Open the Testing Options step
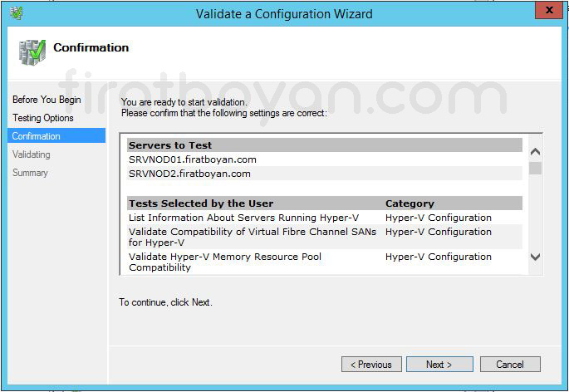The height and width of the screenshot is (392, 569). pos(43,118)
